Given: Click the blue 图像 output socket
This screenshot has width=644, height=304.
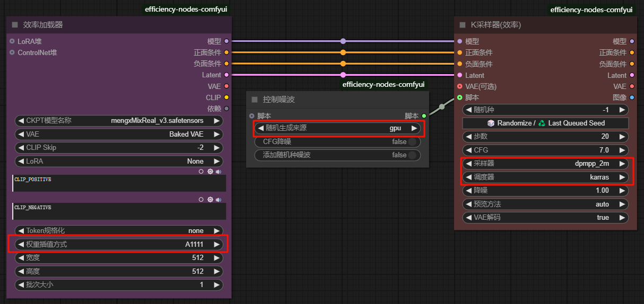Looking at the screenshot, I should tap(632, 97).
